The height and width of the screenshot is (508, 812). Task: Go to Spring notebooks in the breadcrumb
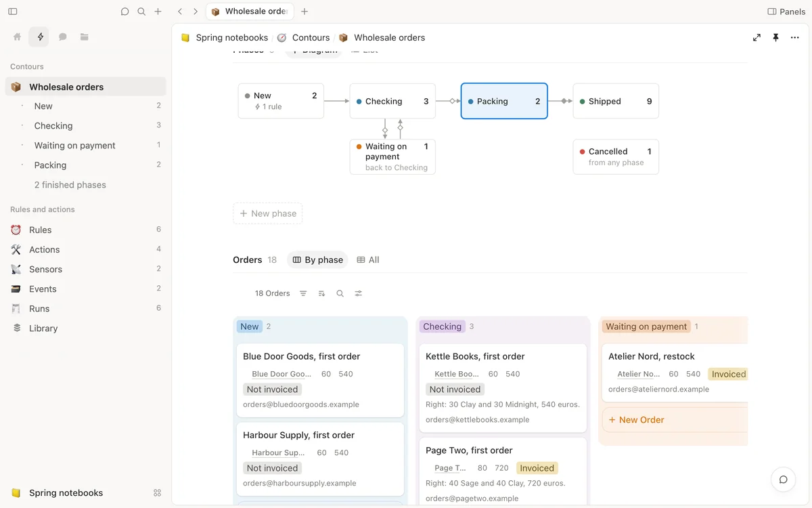coord(225,38)
